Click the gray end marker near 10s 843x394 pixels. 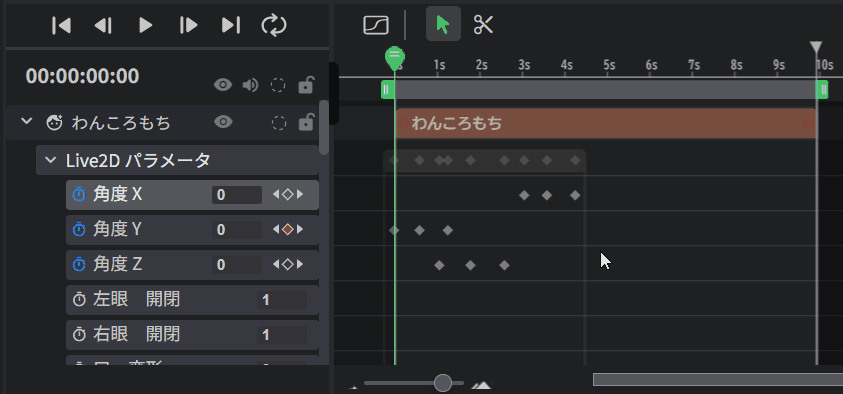(x=816, y=47)
